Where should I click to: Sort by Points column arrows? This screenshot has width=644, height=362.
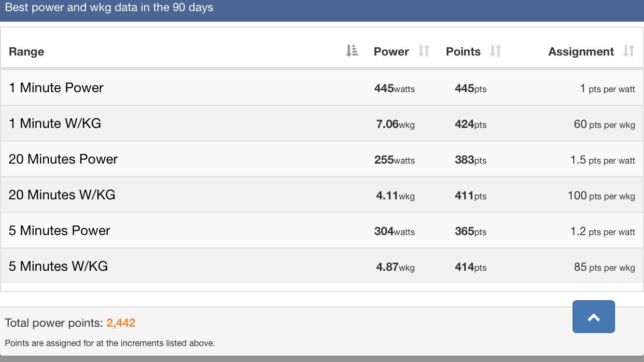tap(496, 51)
